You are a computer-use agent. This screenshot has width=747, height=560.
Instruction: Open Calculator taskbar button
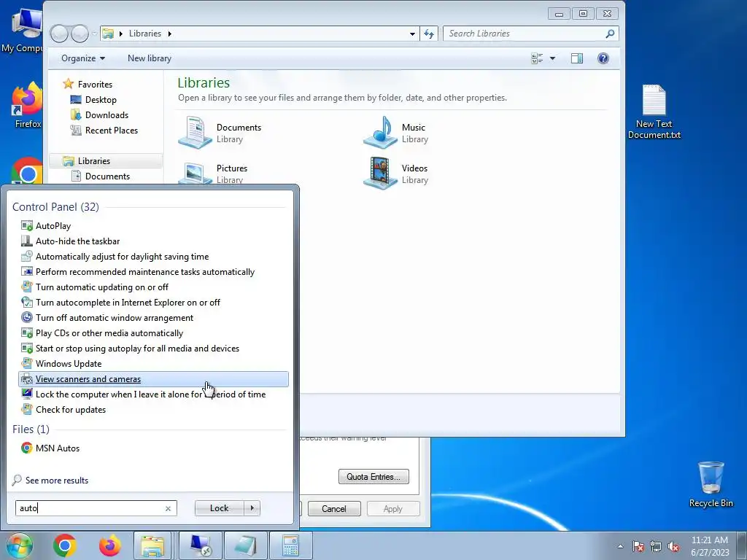click(290, 545)
